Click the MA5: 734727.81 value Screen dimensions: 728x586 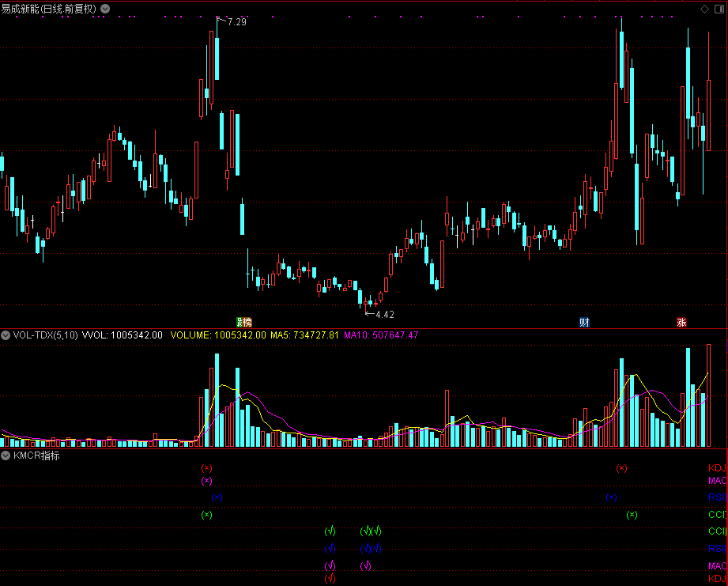[304, 335]
